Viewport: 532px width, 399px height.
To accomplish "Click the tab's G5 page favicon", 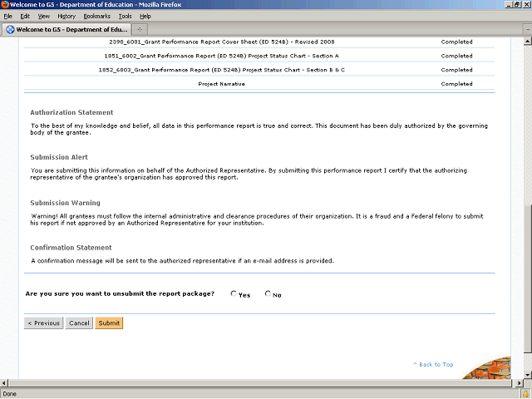I will 10,30.
